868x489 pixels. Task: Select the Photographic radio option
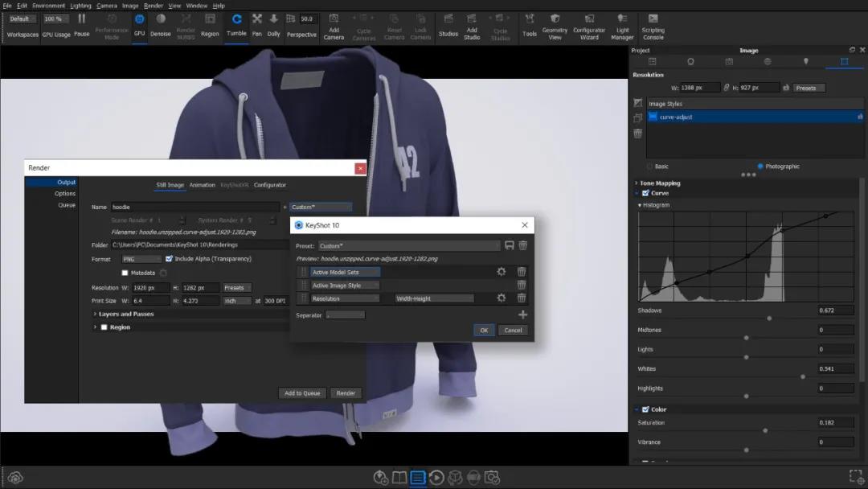click(760, 166)
